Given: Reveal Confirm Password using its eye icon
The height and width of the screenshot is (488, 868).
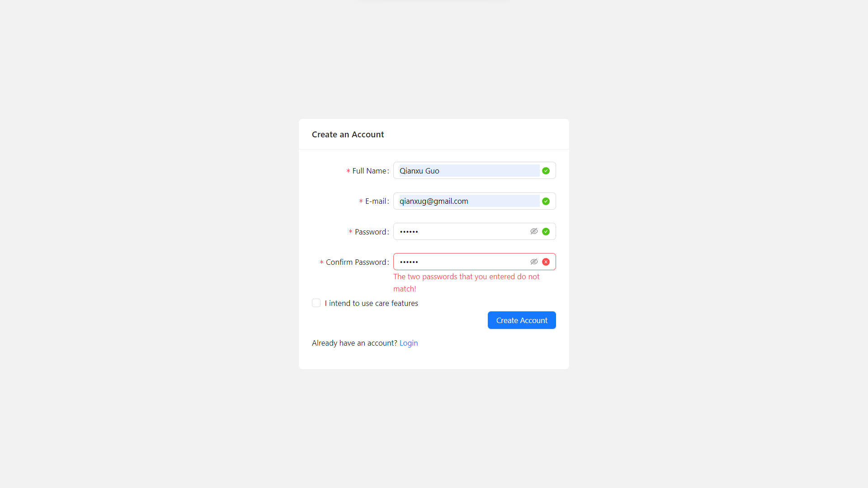Looking at the screenshot, I should click(x=534, y=262).
